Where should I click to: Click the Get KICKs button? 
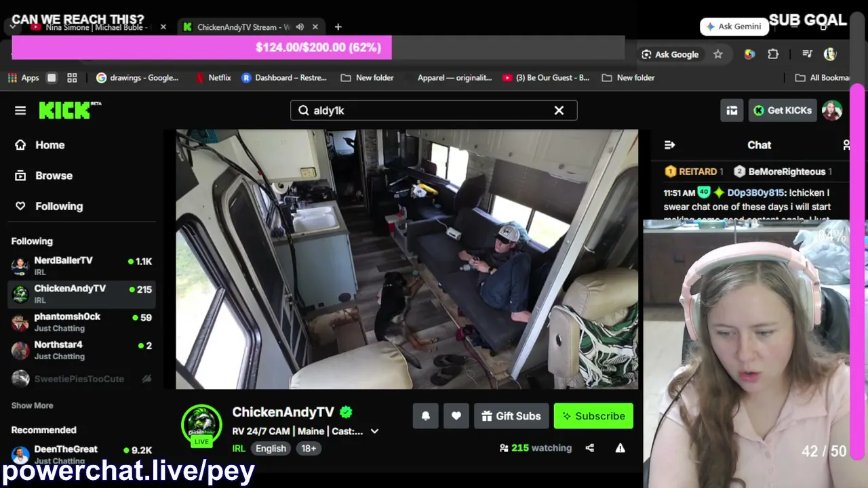coord(783,110)
